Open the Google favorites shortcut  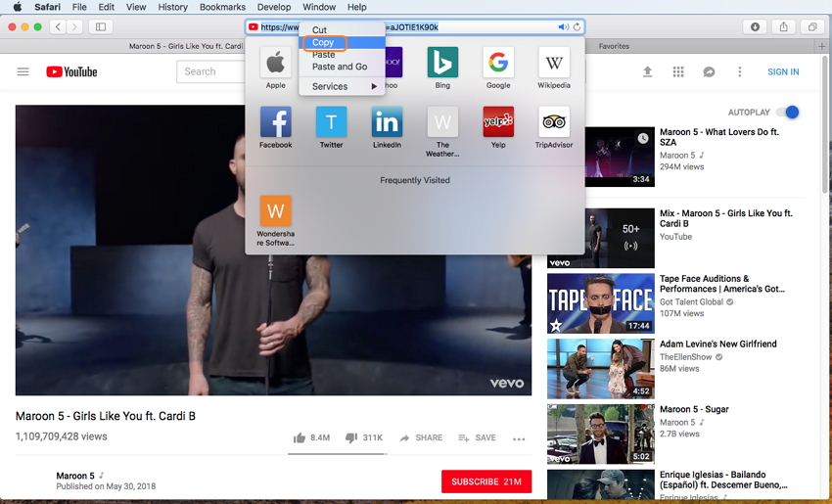[498, 63]
